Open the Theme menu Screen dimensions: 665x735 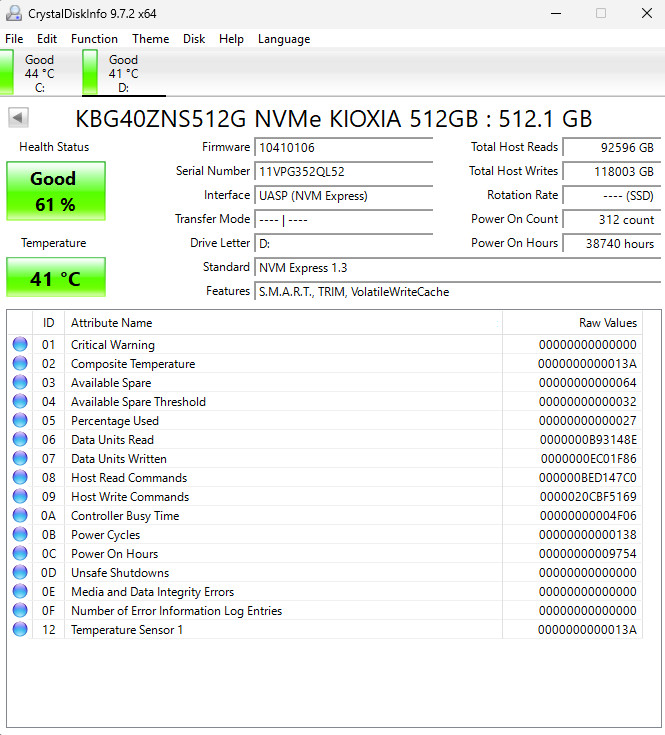[x=150, y=39]
